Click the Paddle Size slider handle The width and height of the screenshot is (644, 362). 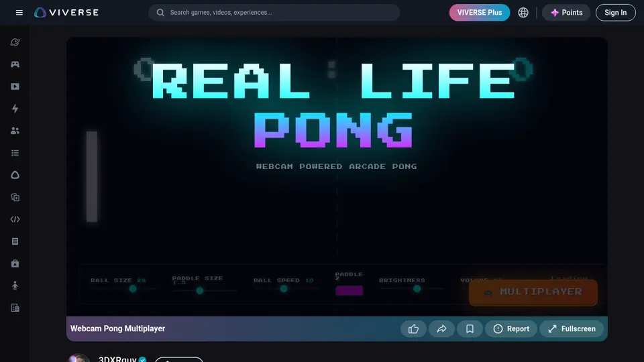coord(200,290)
